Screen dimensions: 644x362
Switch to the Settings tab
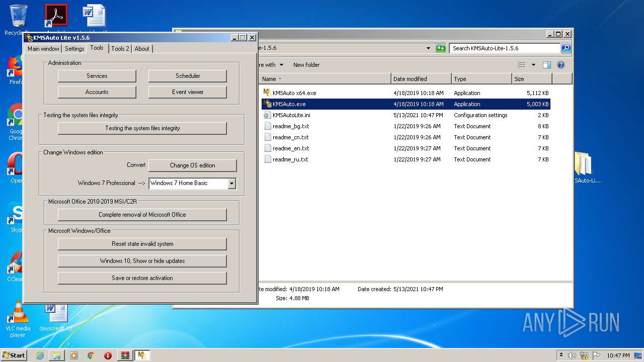(74, 49)
